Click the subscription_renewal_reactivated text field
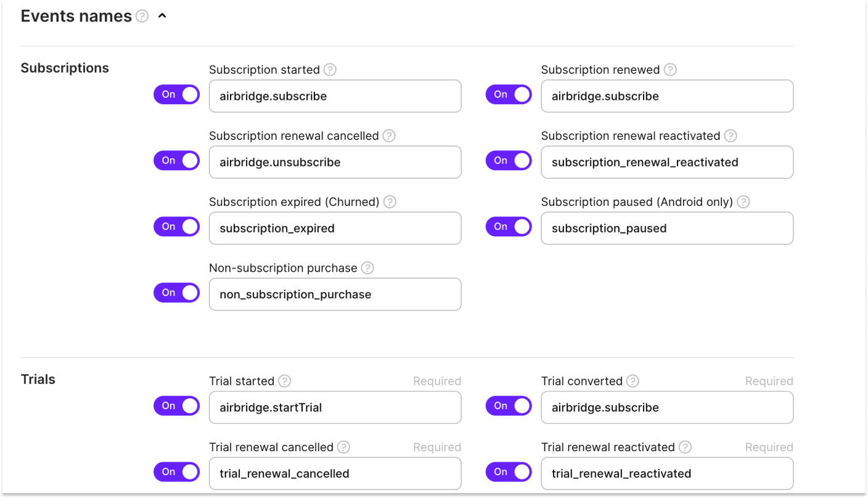Viewport: 868px width, 498px height. (667, 162)
